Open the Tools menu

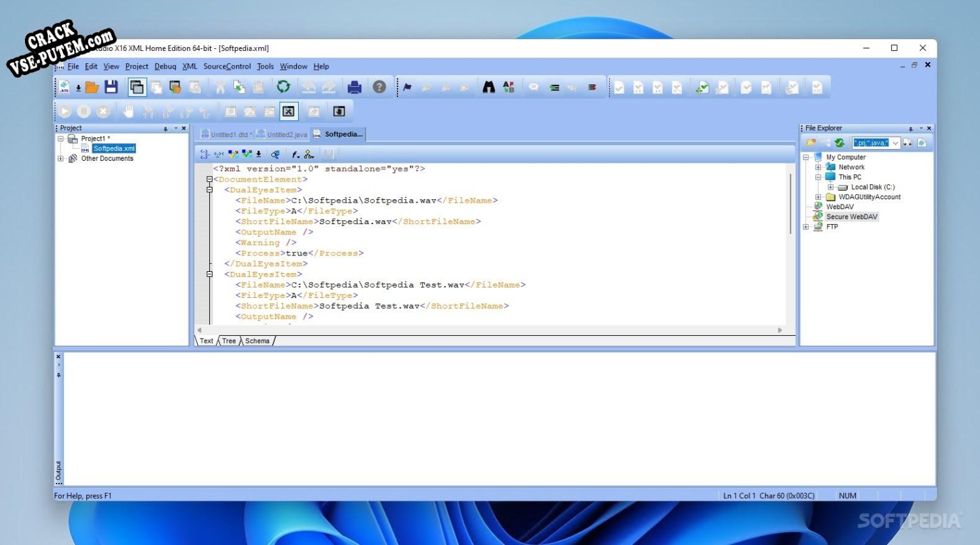(265, 67)
